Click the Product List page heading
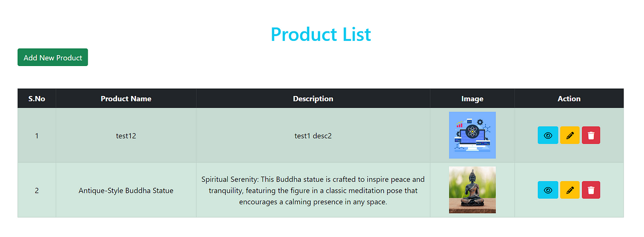The width and height of the screenshot is (644, 237). click(321, 34)
